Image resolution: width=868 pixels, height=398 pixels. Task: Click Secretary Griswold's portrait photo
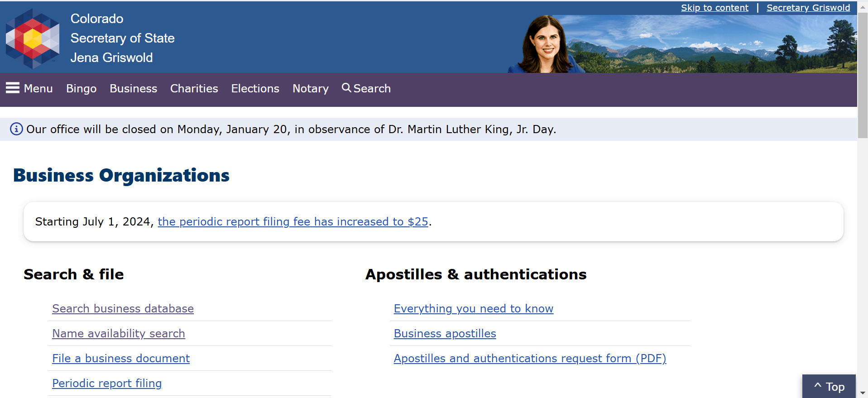546,44
